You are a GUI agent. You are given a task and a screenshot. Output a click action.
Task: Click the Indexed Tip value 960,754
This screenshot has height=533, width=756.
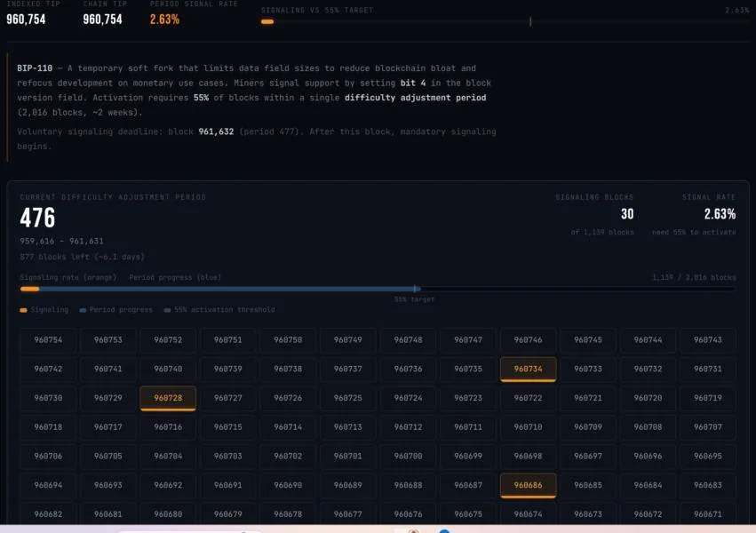26,20
